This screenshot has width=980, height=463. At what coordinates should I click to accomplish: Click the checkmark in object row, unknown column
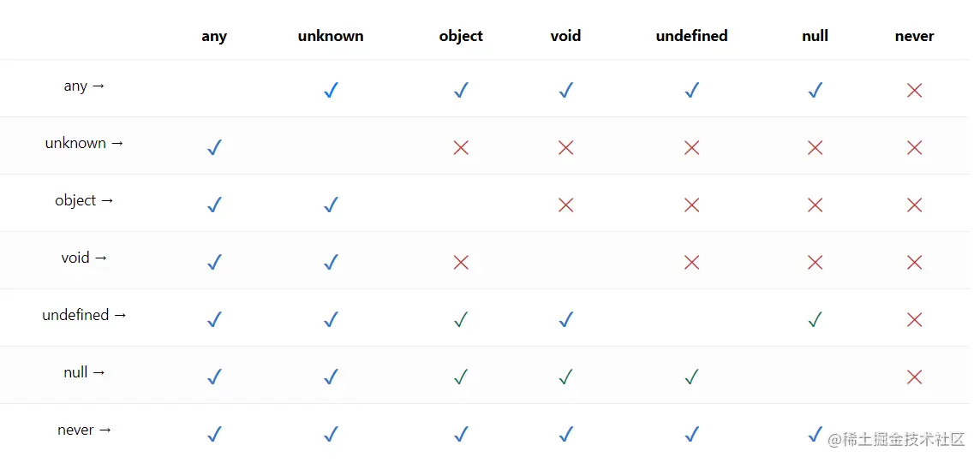331,205
